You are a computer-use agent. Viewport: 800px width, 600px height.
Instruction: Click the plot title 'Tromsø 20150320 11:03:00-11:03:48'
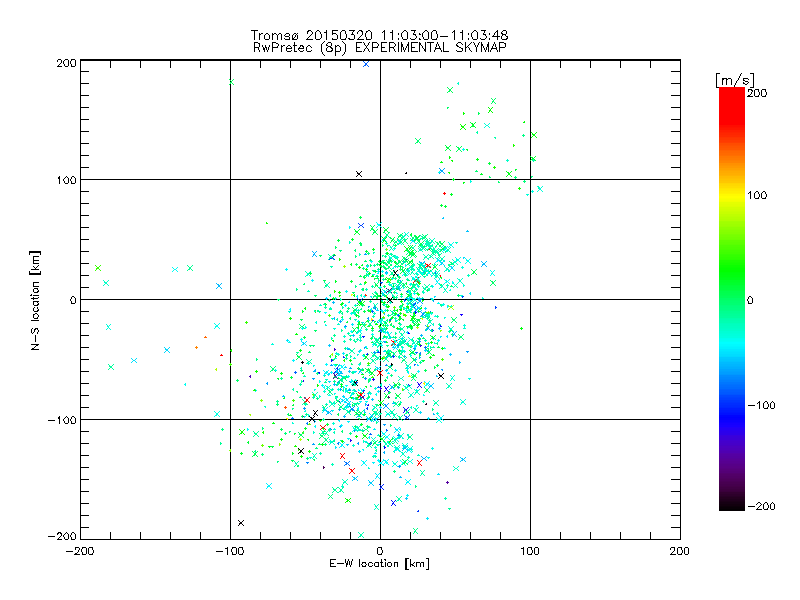[379, 35]
